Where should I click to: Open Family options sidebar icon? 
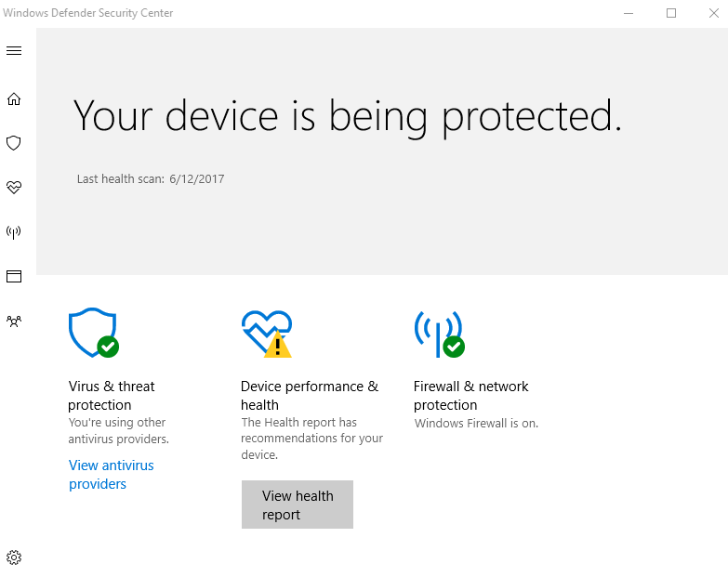pyautogui.click(x=14, y=321)
